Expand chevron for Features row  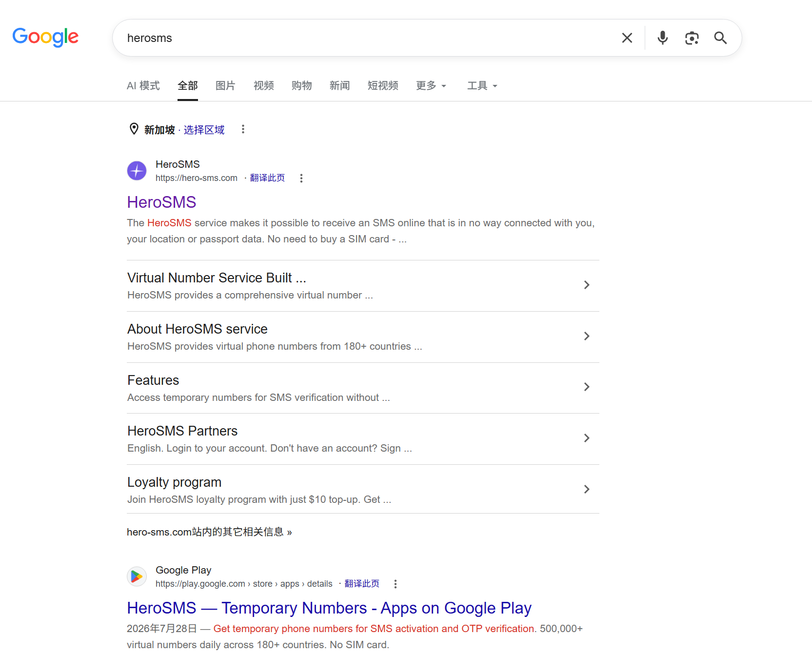(x=587, y=387)
